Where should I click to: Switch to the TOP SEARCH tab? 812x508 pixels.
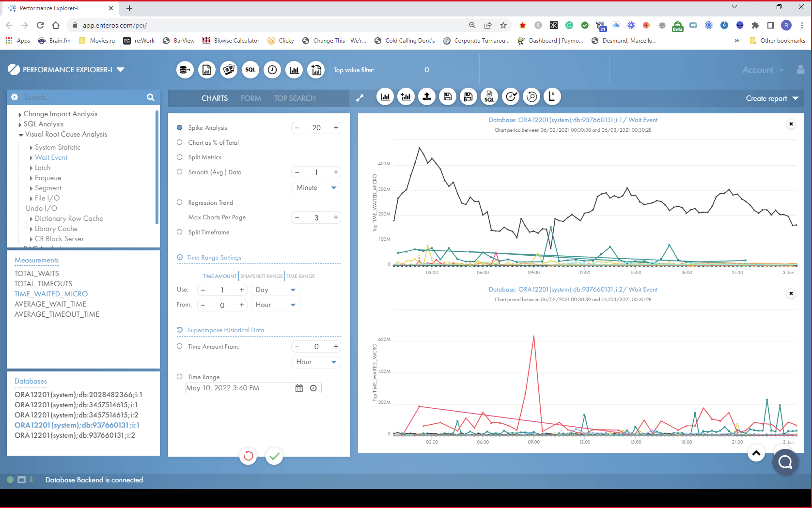(295, 98)
